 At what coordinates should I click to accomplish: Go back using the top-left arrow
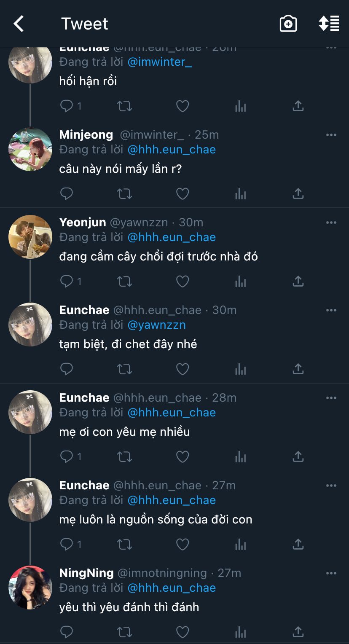pos(19,24)
